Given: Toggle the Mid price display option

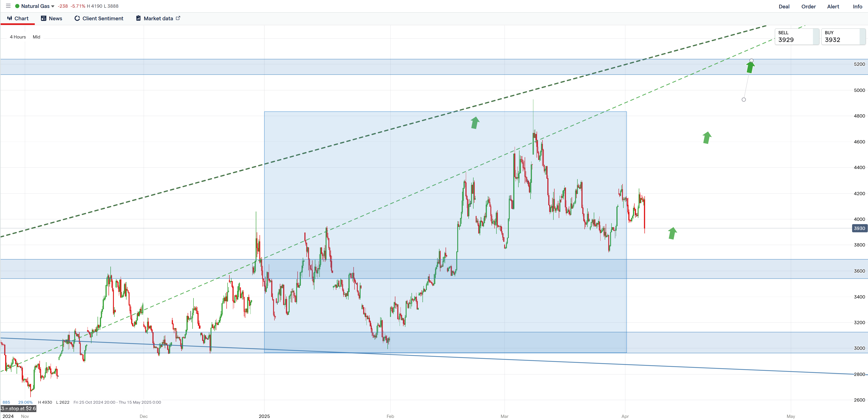Looking at the screenshot, I should (x=36, y=37).
